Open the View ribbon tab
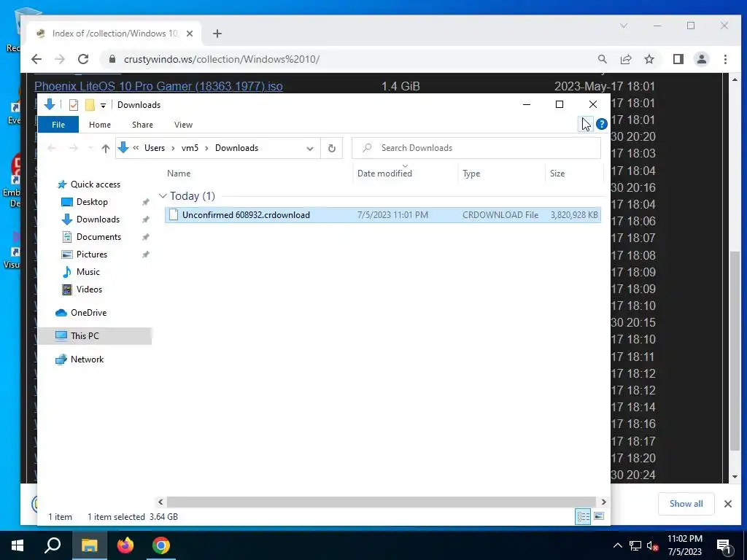747x560 pixels. tap(183, 125)
